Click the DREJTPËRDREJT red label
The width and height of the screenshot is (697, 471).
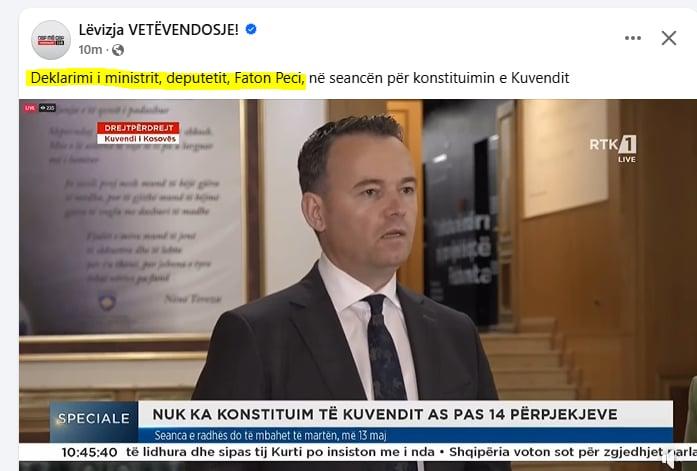(138, 128)
